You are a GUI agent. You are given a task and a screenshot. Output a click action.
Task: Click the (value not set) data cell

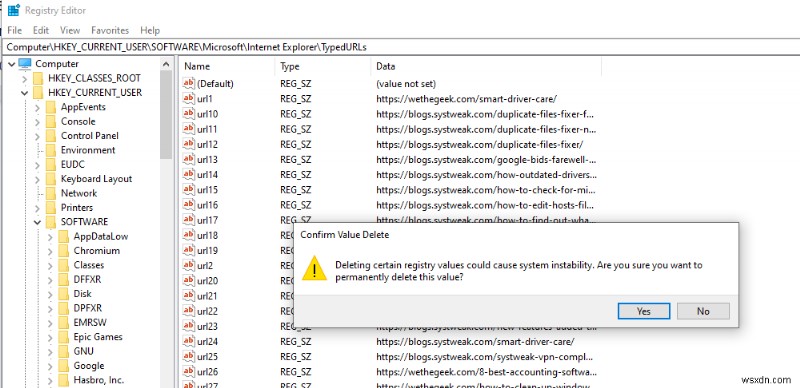(x=406, y=83)
